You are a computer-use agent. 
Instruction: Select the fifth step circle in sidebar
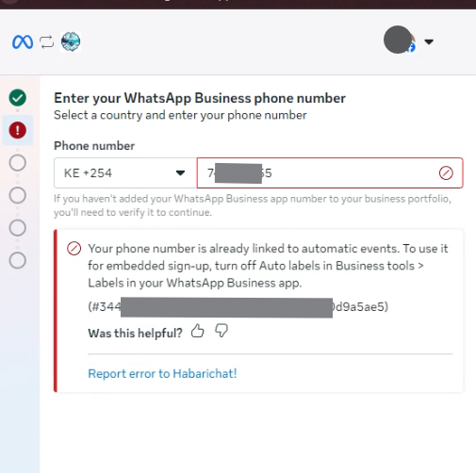[x=18, y=228]
